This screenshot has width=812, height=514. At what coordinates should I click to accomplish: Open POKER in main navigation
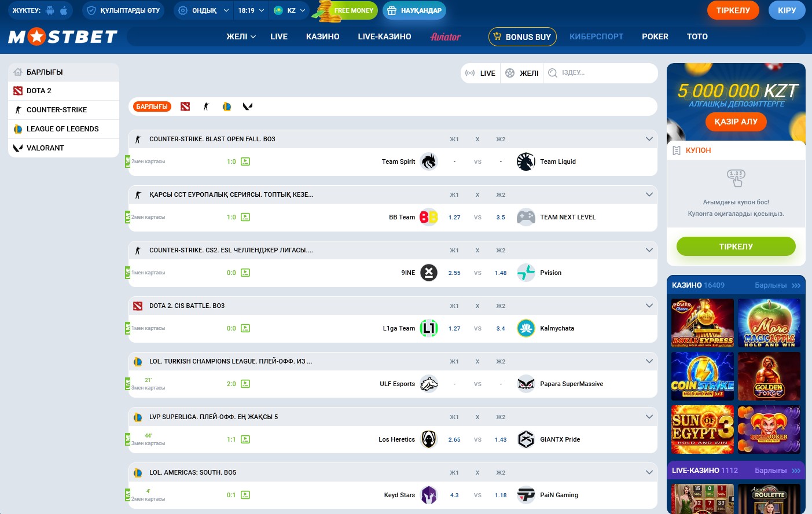pos(655,36)
